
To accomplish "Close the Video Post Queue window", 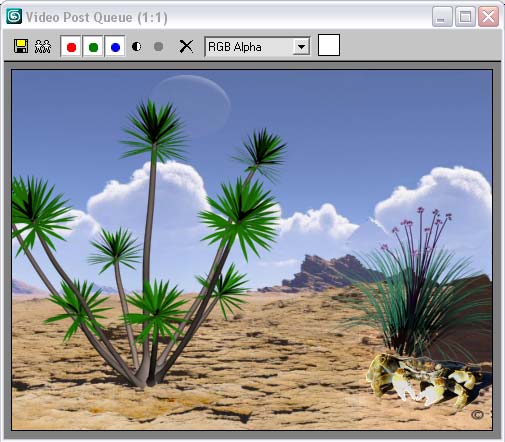I will pyautogui.click(x=488, y=17).
